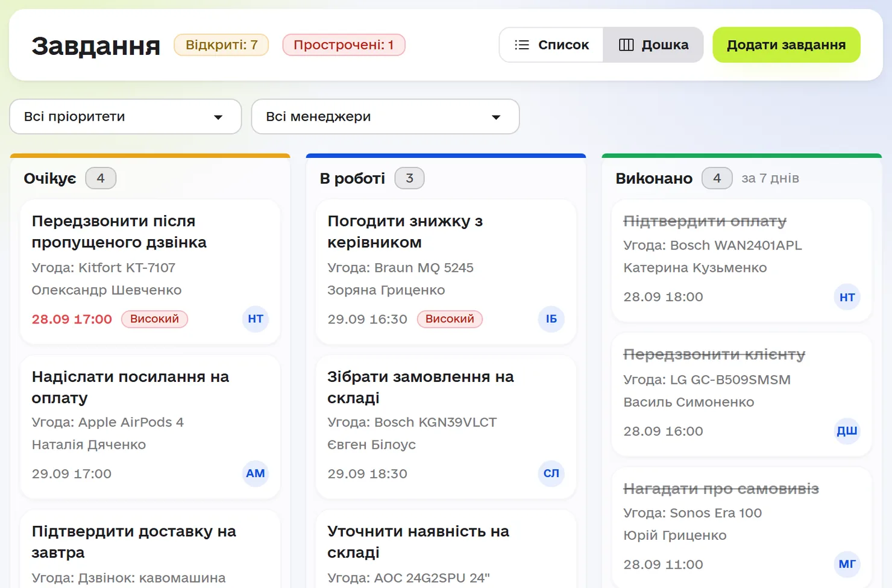Expand the Всі менеджери filter
Image resolution: width=892 pixels, height=588 pixels.
[385, 116]
